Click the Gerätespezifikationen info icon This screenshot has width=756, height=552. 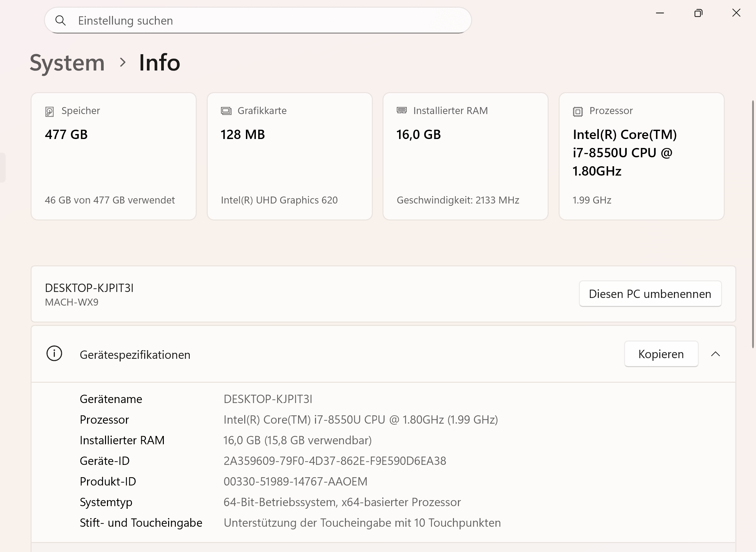point(54,353)
